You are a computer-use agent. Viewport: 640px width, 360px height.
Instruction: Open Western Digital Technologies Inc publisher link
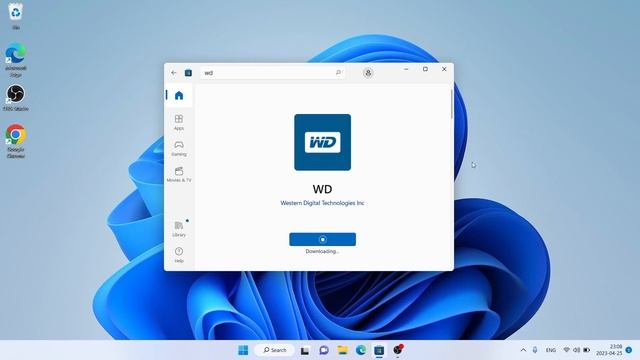click(x=322, y=203)
